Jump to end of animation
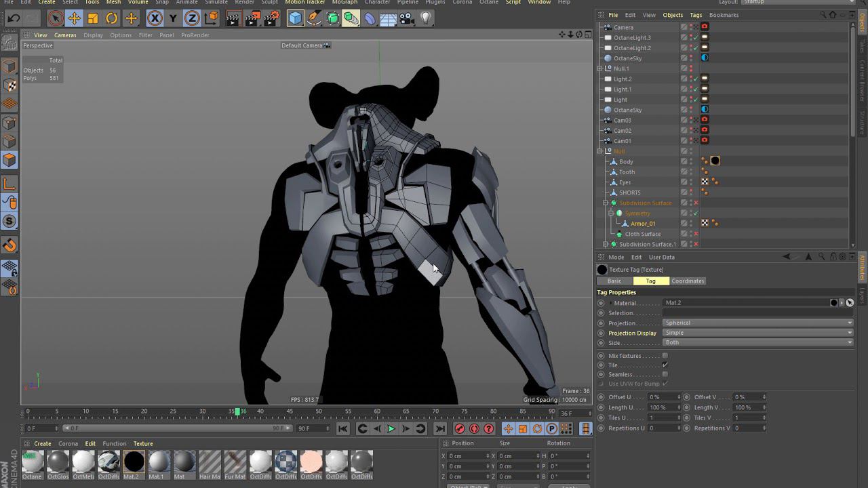Viewport: 868px width, 488px height. coord(440,428)
